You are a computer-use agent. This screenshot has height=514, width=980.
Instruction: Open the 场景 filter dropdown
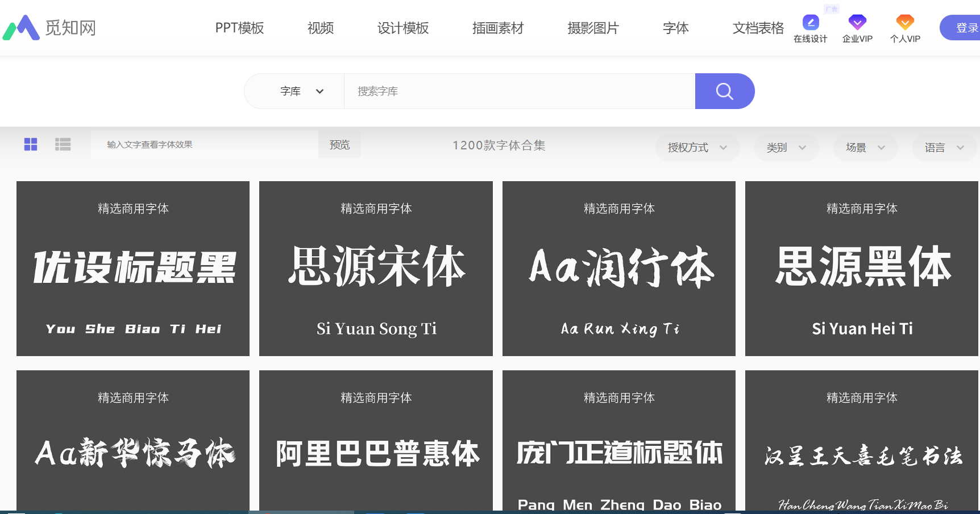pyautogui.click(x=865, y=148)
